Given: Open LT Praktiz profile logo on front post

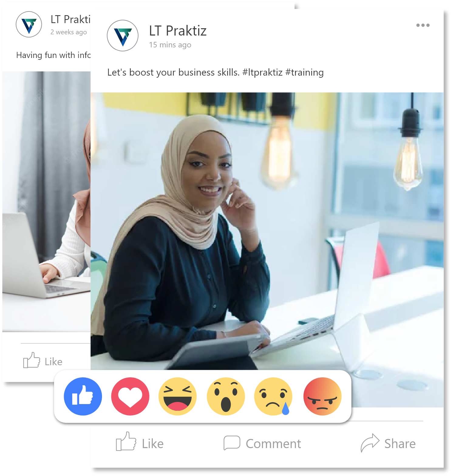Looking at the screenshot, I should tap(123, 36).
